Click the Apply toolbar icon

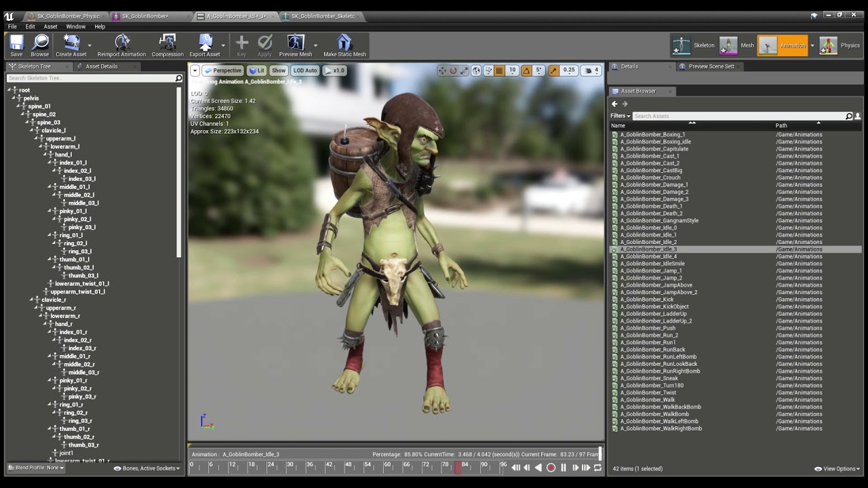(264, 46)
